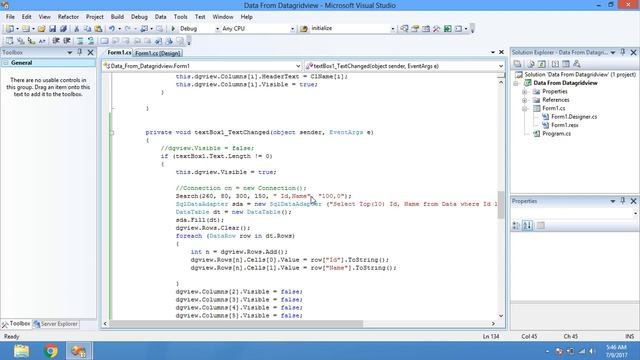Click the Find in Files icon beside initialize

click(x=304, y=29)
